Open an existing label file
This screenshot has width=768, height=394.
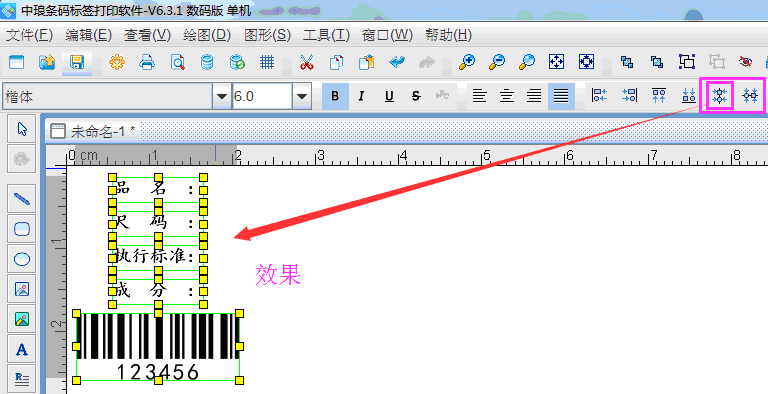(x=47, y=62)
